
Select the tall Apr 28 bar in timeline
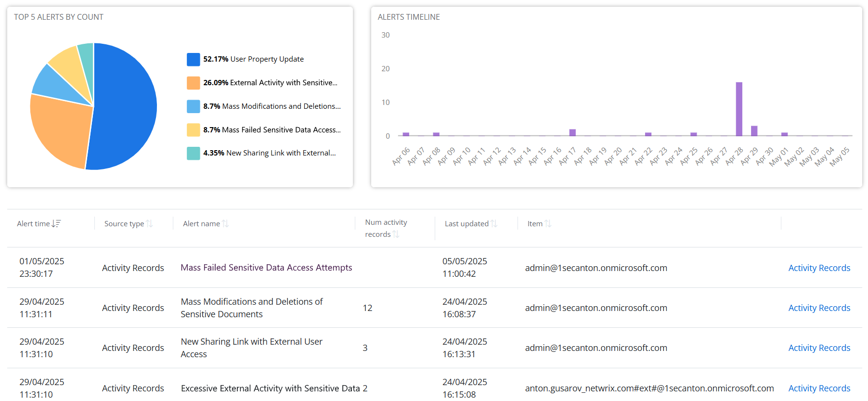[738, 109]
